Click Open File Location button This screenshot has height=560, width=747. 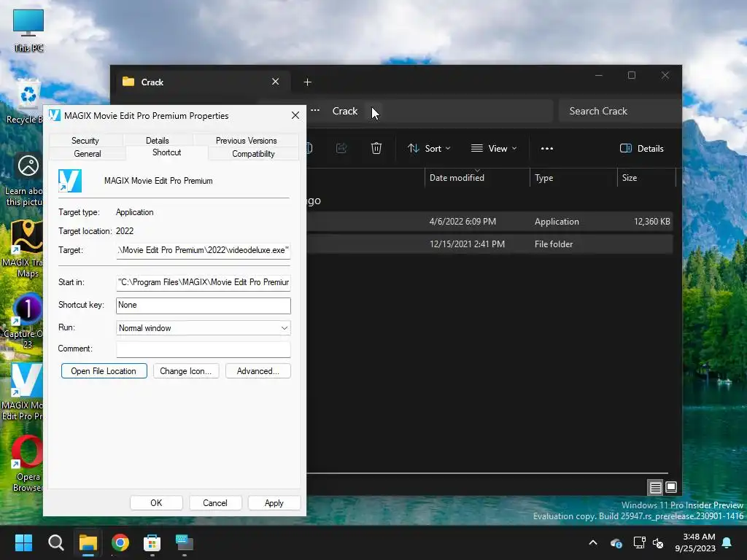pyautogui.click(x=104, y=371)
